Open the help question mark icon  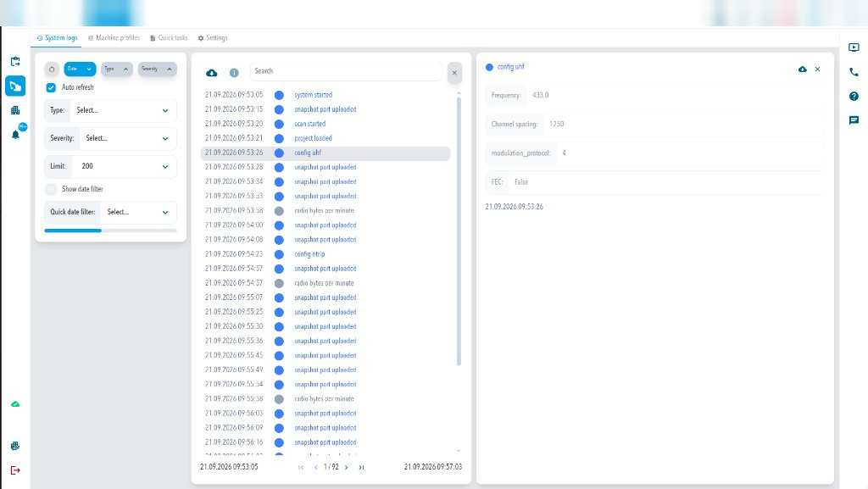[854, 97]
